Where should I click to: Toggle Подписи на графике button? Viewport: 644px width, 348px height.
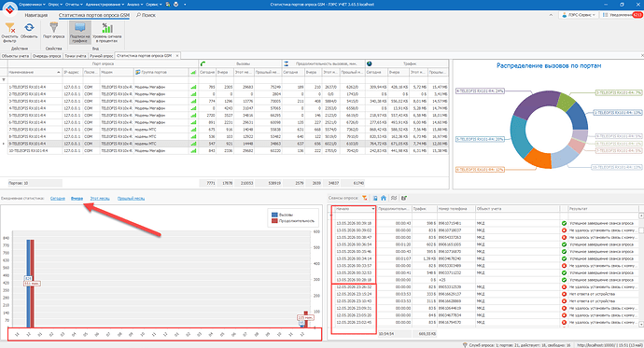click(80, 33)
